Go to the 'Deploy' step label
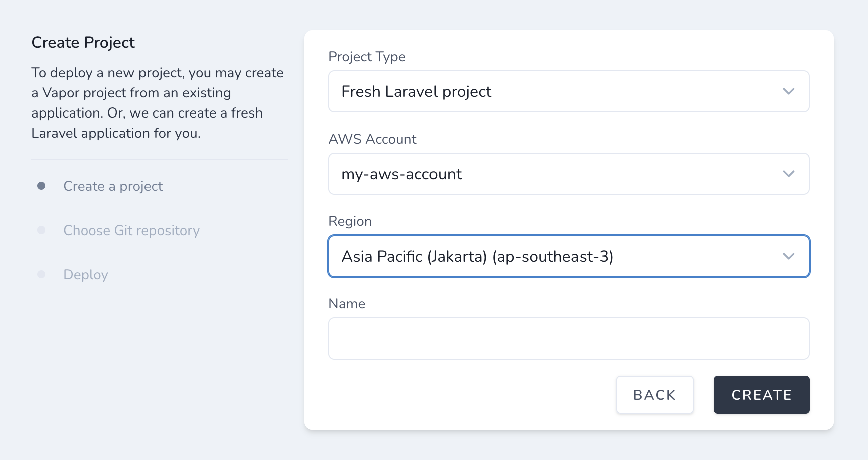This screenshot has height=460, width=868. [x=86, y=275]
